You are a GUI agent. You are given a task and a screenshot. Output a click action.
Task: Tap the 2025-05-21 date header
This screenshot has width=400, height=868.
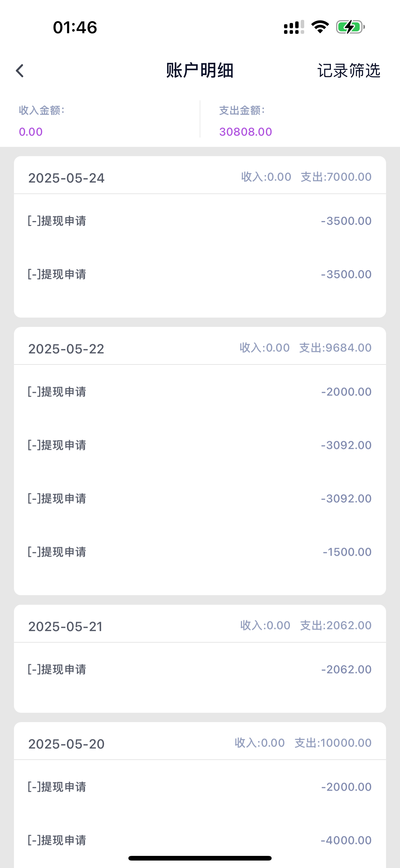click(x=66, y=626)
